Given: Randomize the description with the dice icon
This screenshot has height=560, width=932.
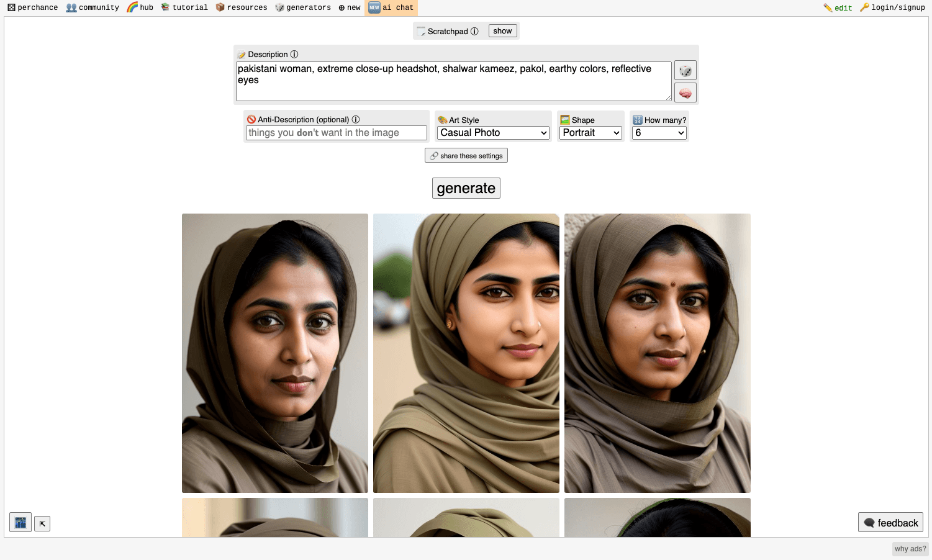Looking at the screenshot, I should [685, 70].
